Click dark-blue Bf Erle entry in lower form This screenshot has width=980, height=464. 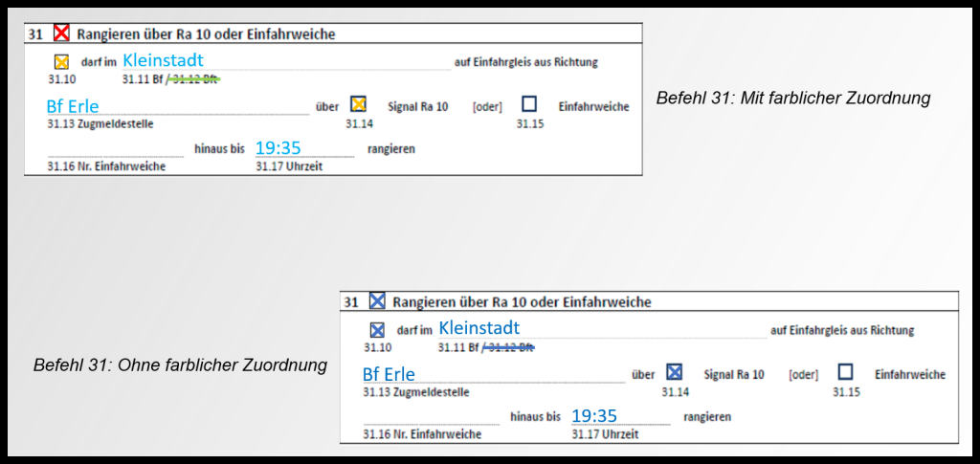389,374
